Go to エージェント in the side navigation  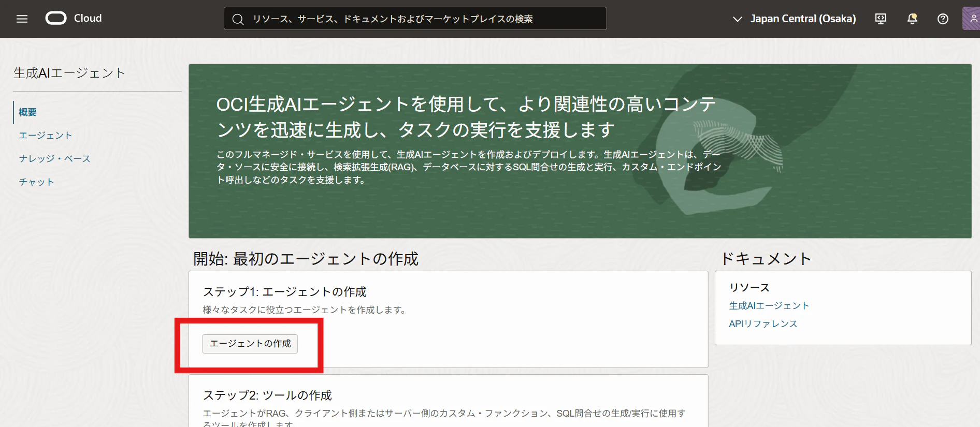pyautogui.click(x=46, y=136)
